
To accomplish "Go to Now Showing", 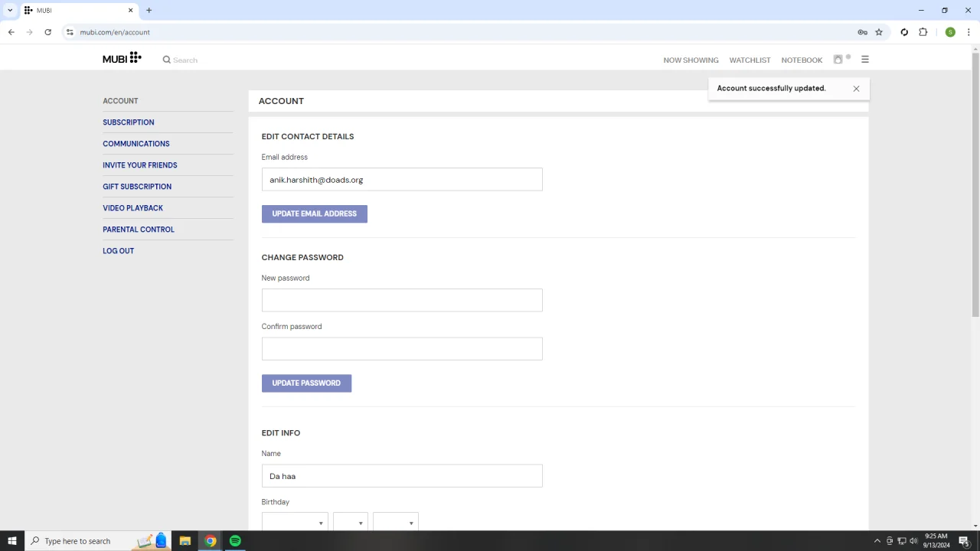I will pos(691,60).
